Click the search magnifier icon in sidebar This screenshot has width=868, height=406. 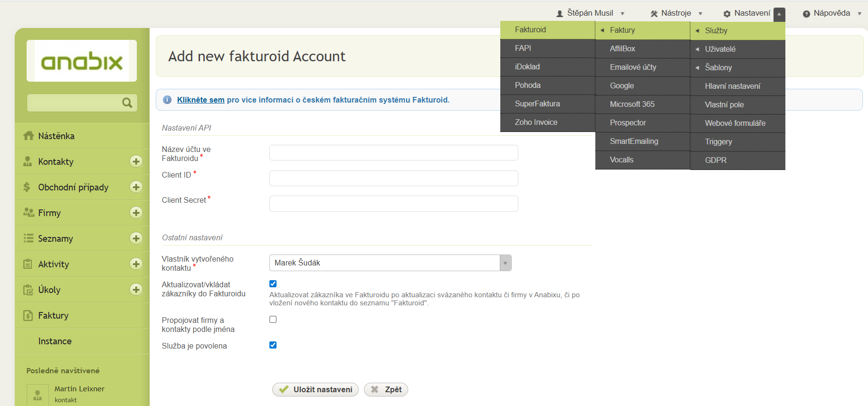point(127,103)
